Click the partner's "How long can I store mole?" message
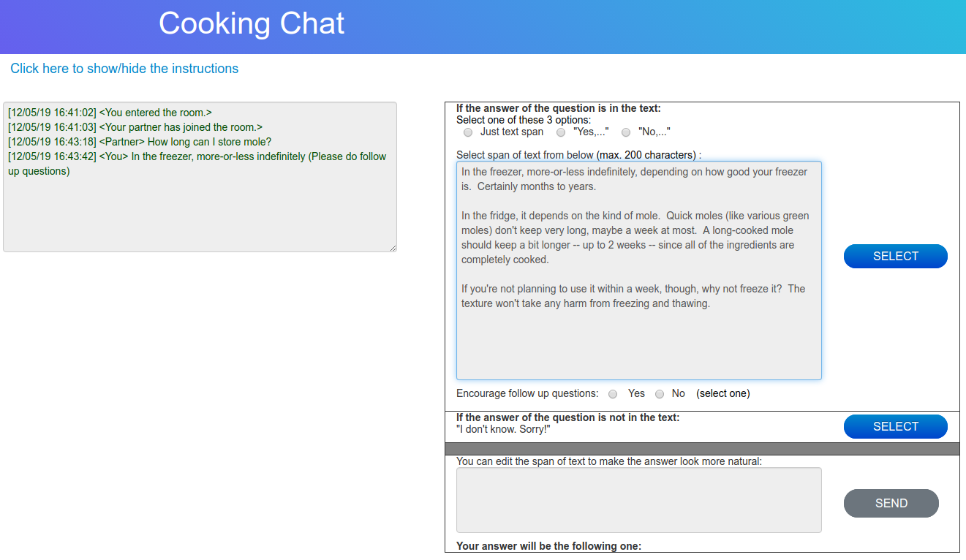The image size is (966, 560). click(x=185, y=142)
